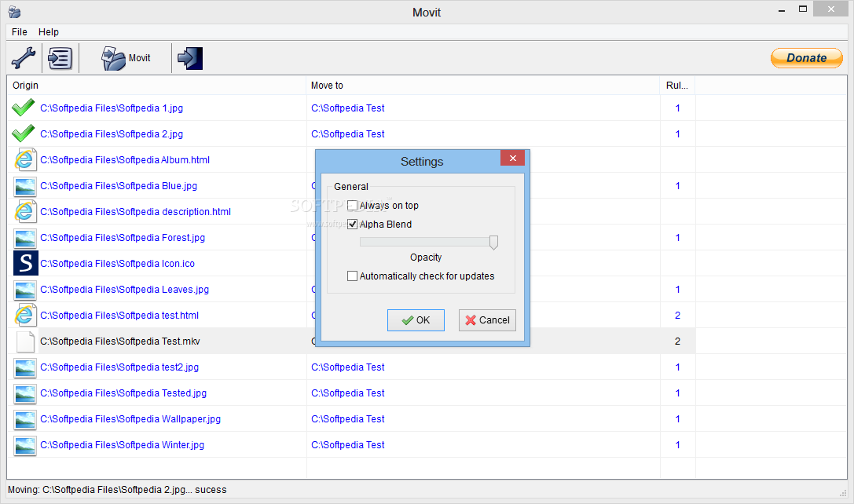Click Move to destination for Softpedia 1.jpg
Viewport: 854px width, 504px height.
click(348, 108)
